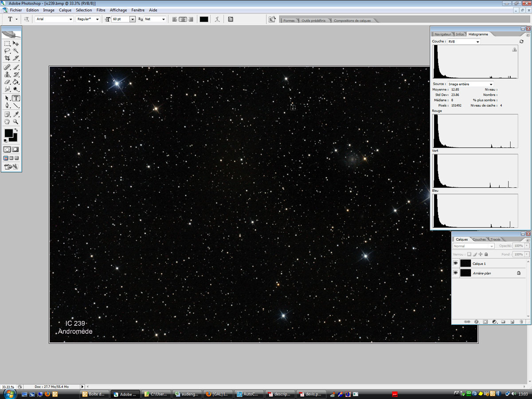Swap foreground and background colors
Screen dimensions: 532x399
pos(16,130)
